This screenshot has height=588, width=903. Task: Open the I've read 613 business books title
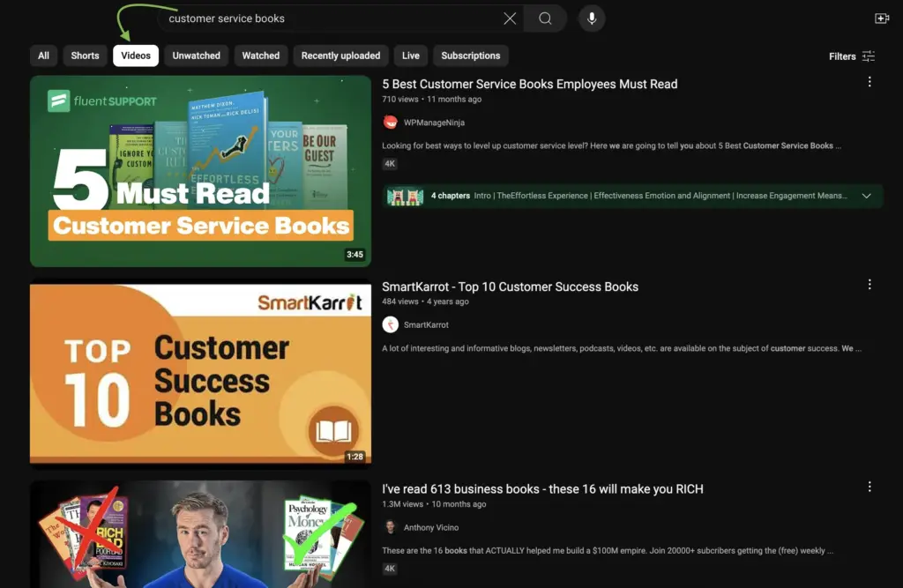click(x=542, y=489)
